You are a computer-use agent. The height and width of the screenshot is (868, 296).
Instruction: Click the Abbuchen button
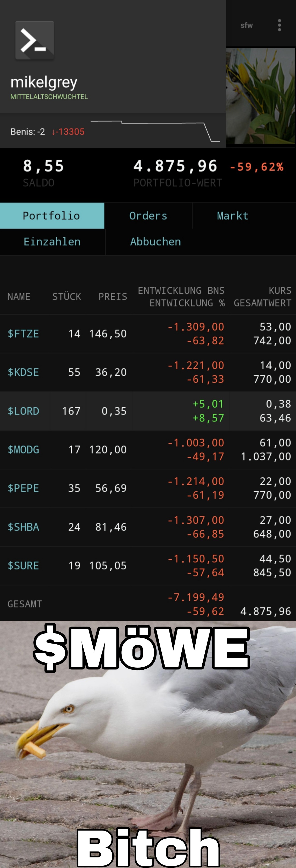[156, 241]
